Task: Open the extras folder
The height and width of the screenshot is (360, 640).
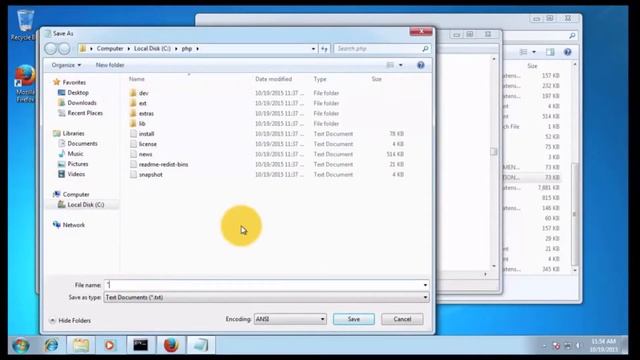Action: click(146, 113)
